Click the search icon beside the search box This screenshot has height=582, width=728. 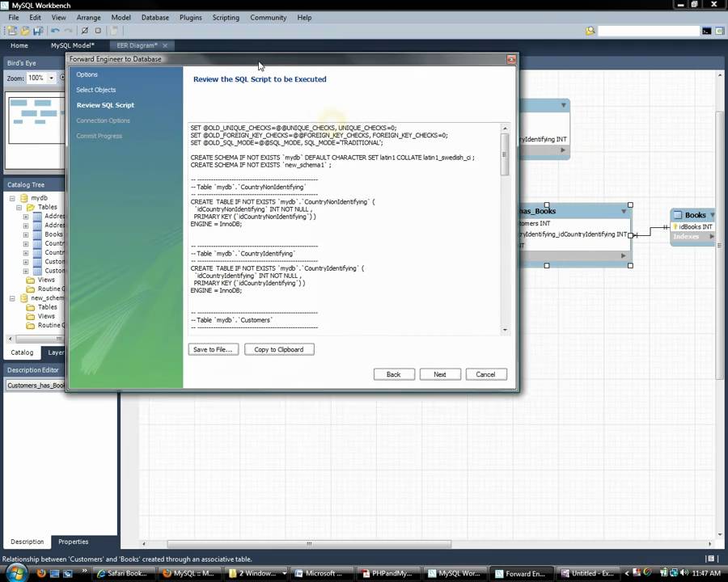(x=590, y=31)
